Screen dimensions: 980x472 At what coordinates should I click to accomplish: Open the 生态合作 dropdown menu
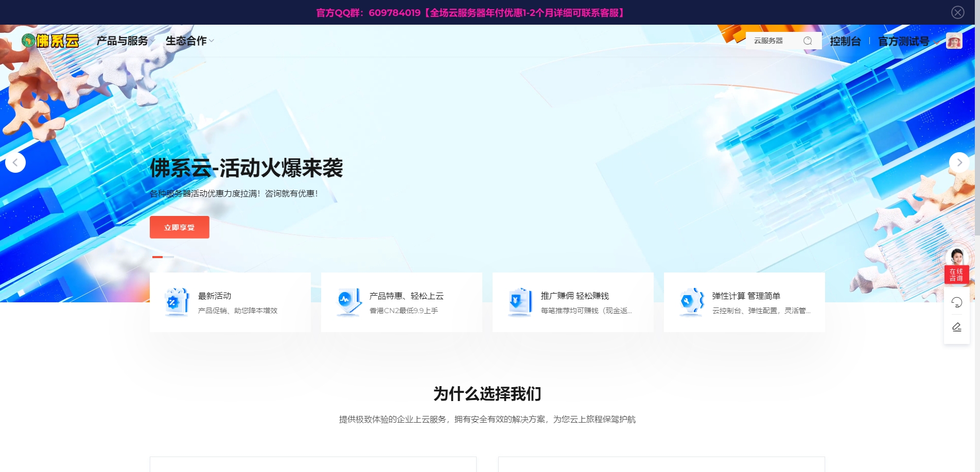pyautogui.click(x=187, y=41)
